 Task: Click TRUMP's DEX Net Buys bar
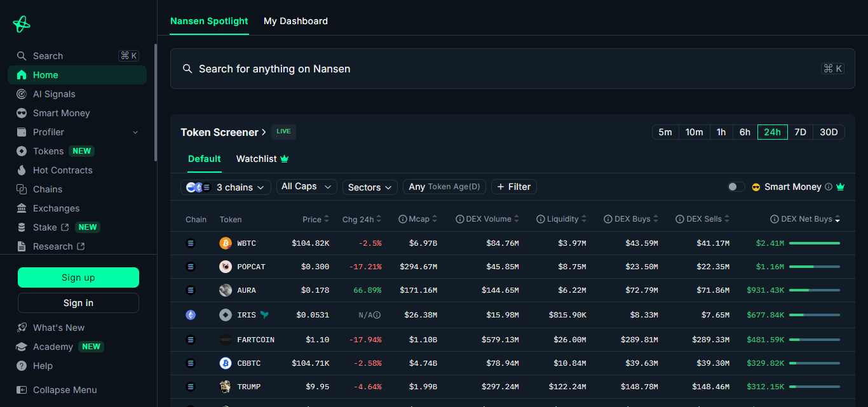coord(815,387)
